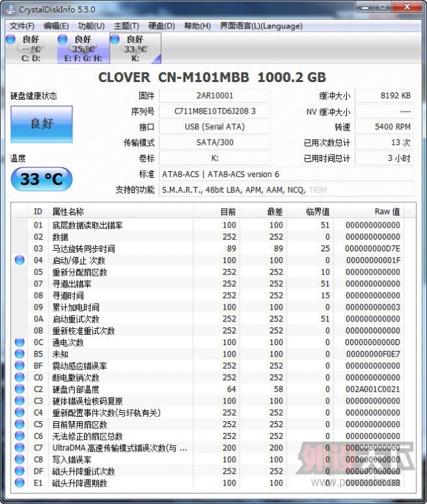The height and width of the screenshot is (504, 427).
Task: Select row 0B 重新校准重试次数
Action: pyautogui.click(x=208, y=331)
